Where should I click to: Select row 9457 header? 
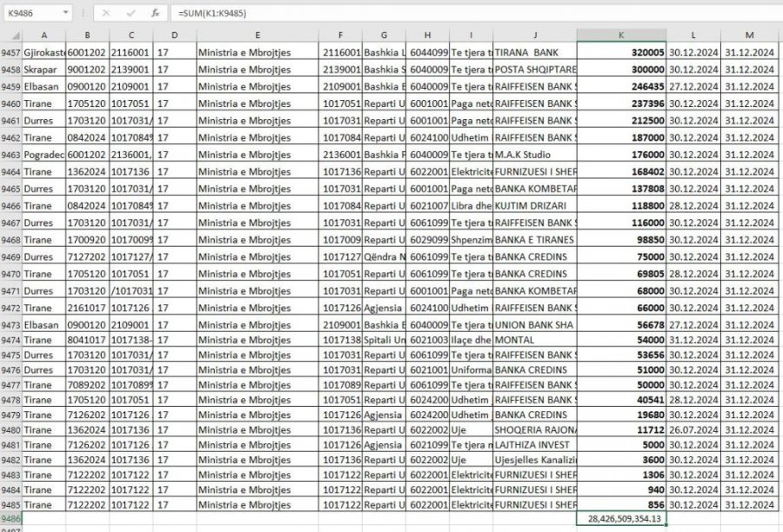coord(10,53)
